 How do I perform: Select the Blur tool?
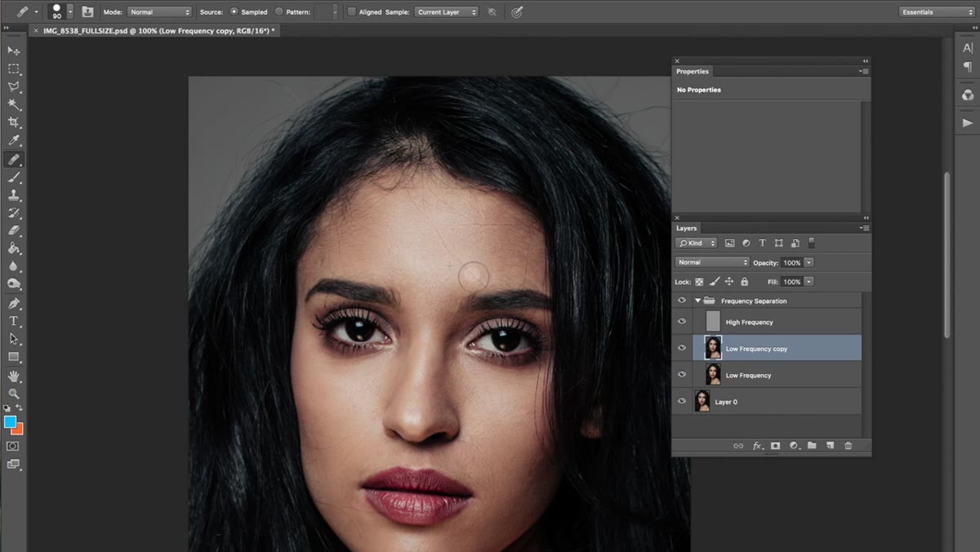tap(14, 266)
